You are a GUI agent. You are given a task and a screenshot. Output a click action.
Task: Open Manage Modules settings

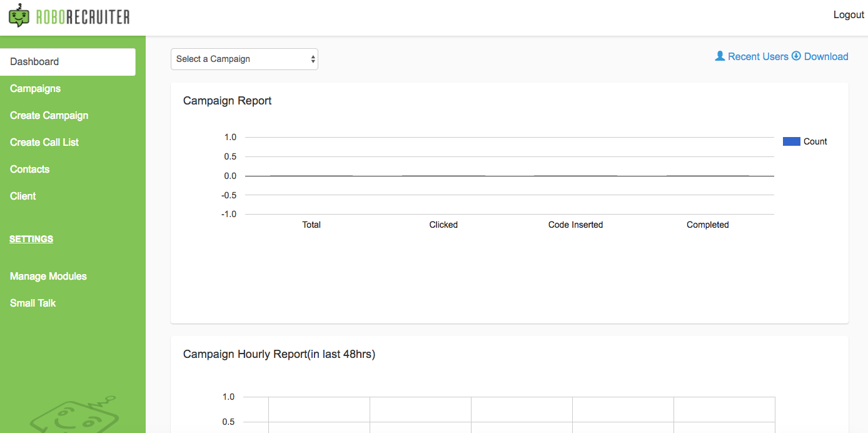[49, 277]
